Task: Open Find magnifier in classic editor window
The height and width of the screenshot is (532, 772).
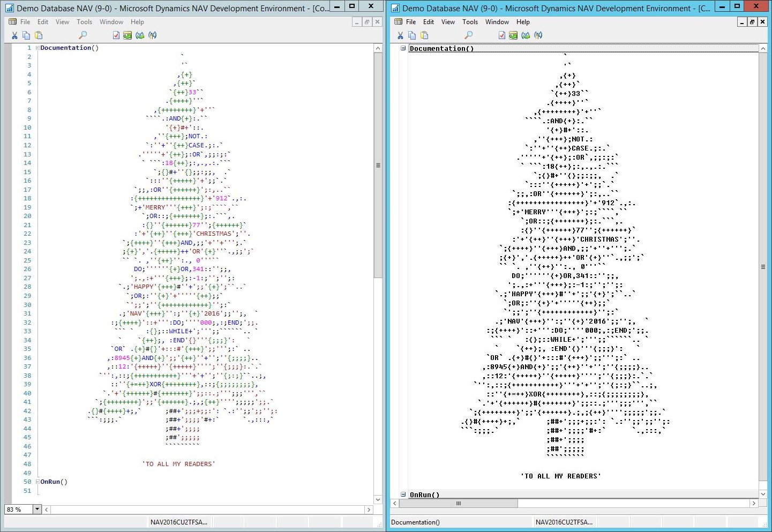Action: 468,35
